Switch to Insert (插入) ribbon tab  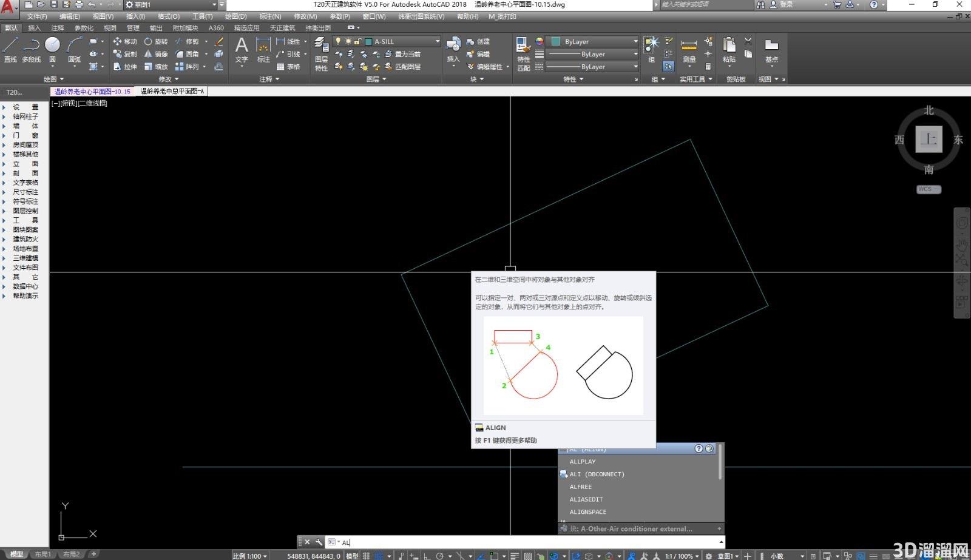[35, 28]
